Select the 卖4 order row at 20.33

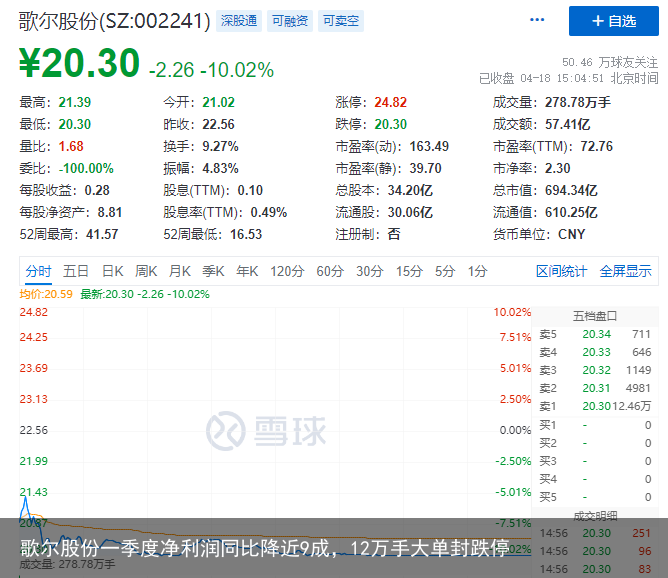(595, 352)
